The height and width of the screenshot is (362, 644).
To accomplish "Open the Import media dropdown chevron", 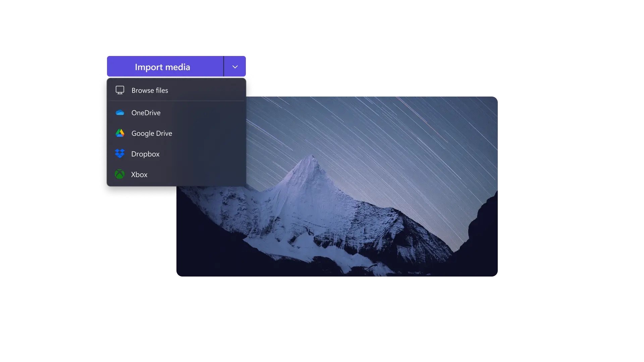I will [234, 66].
